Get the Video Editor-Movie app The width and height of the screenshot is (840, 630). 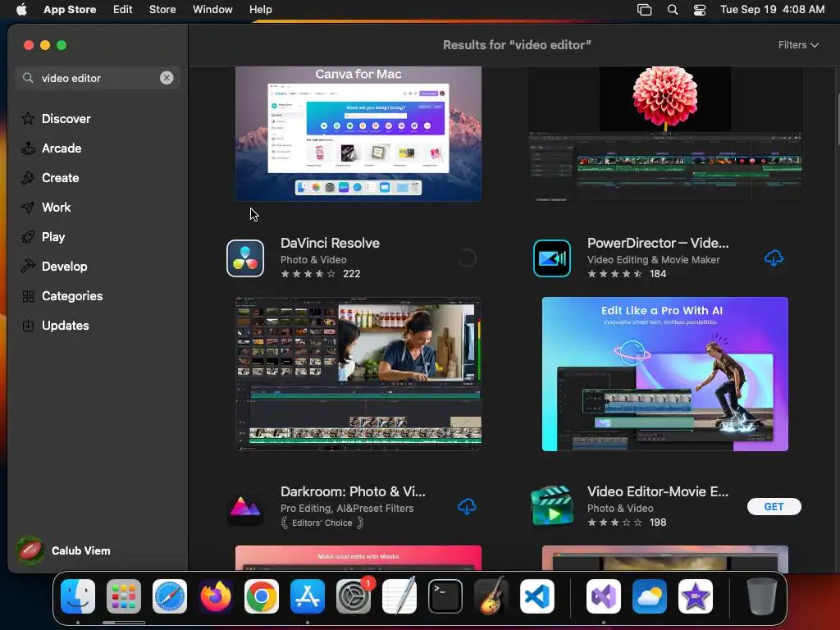pyautogui.click(x=774, y=507)
